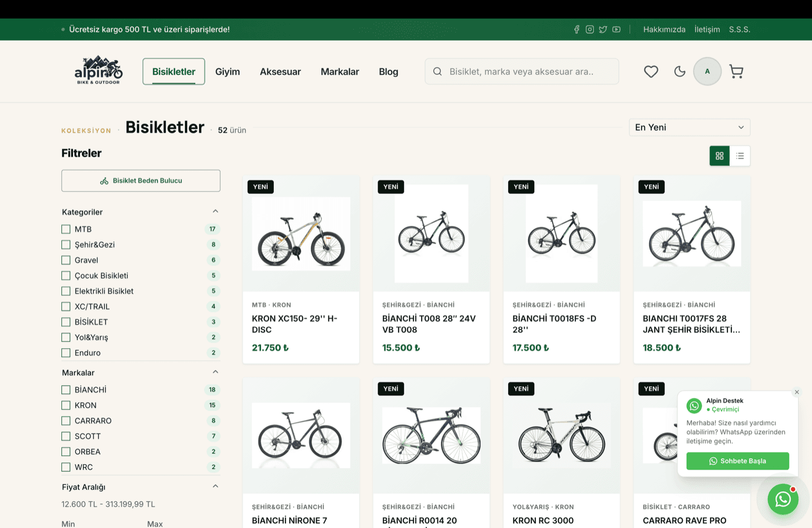812x528 pixels.
Task: Open the user account avatar A
Action: pyautogui.click(x=707, y=71)
